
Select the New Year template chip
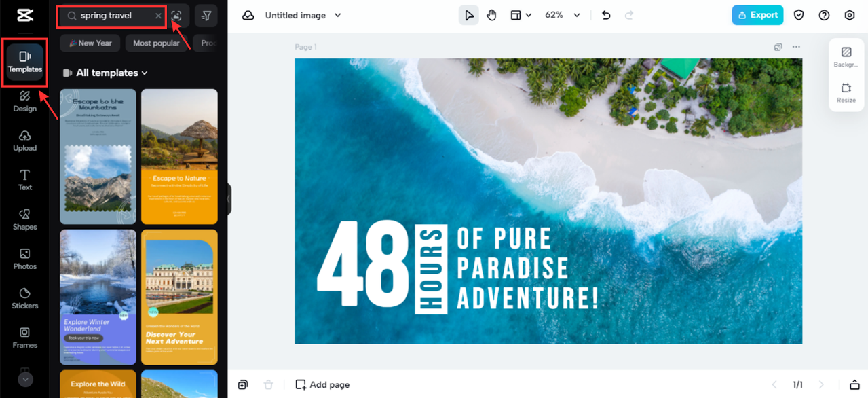(x=90, y=43)
